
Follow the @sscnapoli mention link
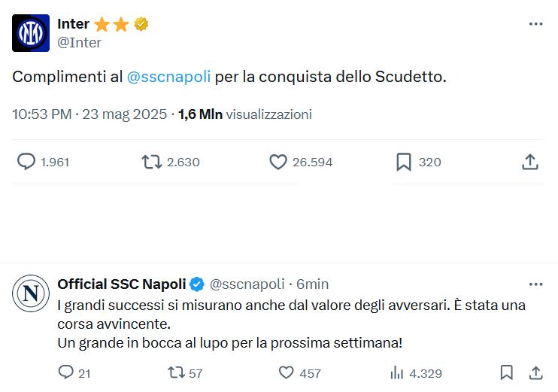coord(168,77)
